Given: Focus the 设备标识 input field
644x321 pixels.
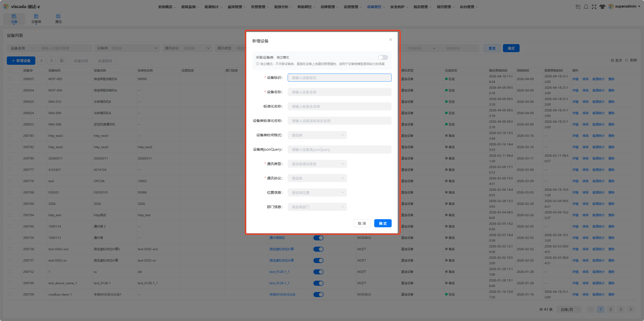Looking at the screenshot, I should pyautogui.click(x=339, y=78).
